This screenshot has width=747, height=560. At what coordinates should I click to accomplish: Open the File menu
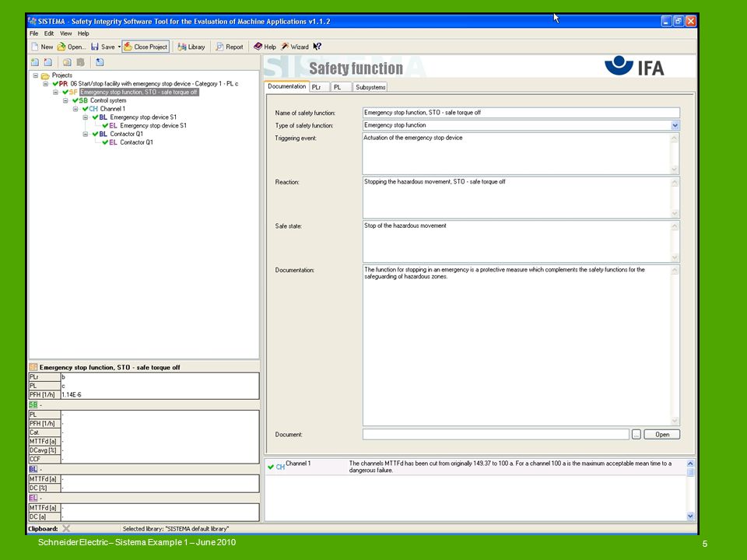coord(33,33)
